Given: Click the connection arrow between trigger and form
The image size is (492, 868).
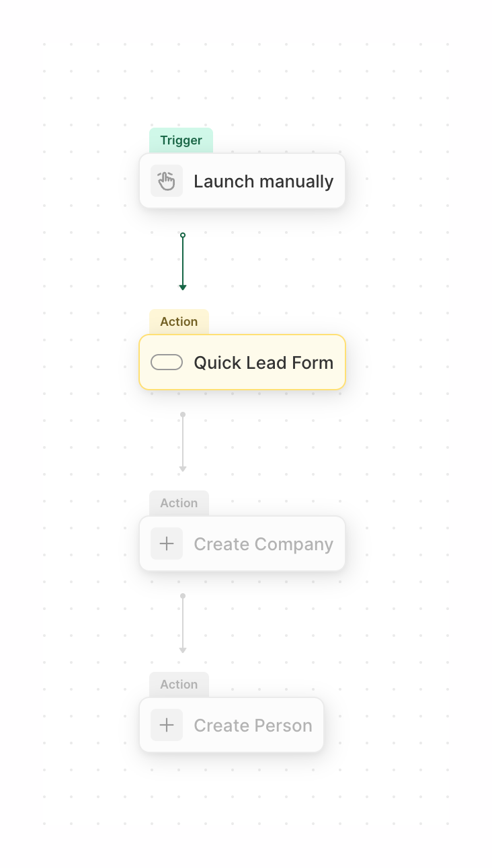Looking at the screenshot, I should pos(183,262).
